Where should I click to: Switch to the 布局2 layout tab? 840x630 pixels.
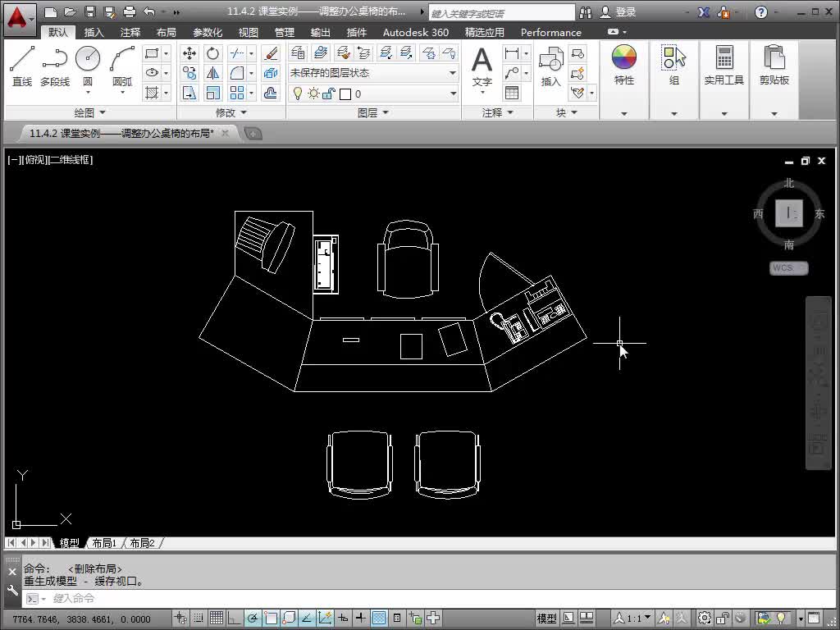142,543
